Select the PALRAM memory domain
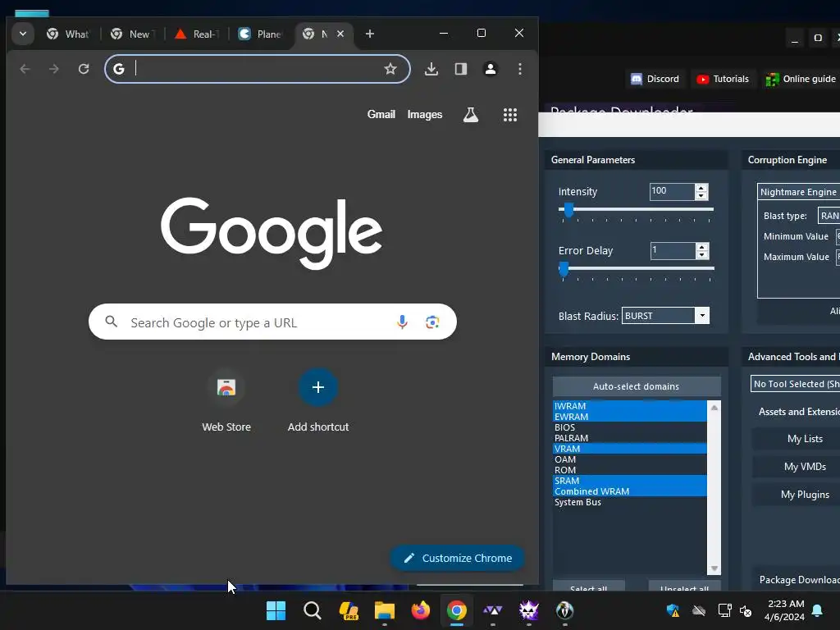This screenshot has width=840, height=630. coord(629,438)
